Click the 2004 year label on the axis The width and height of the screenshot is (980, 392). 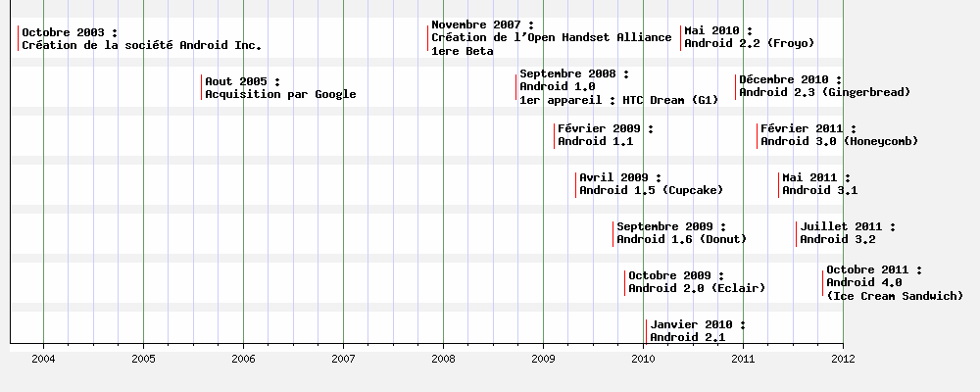[43, 359]
